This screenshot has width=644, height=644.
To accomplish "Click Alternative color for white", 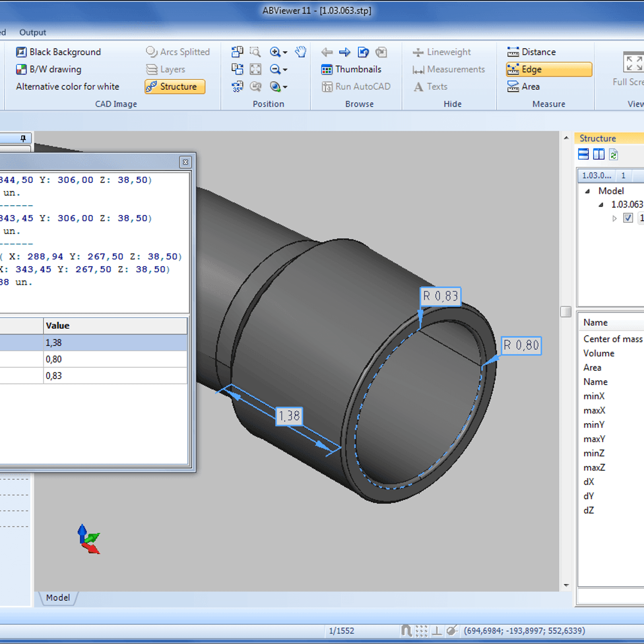I will click(68, 87).
